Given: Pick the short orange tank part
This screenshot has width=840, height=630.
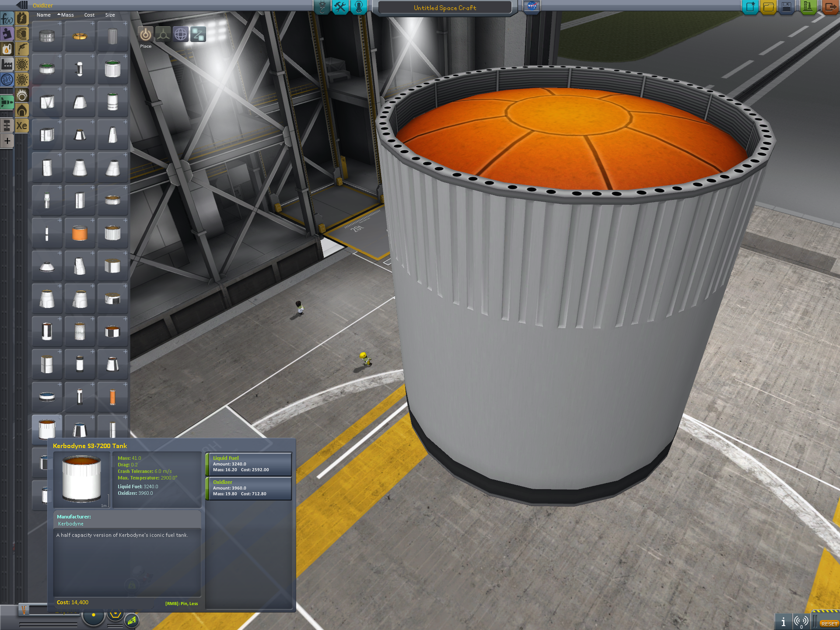Looking at the screenshot, I should (80, 233).
